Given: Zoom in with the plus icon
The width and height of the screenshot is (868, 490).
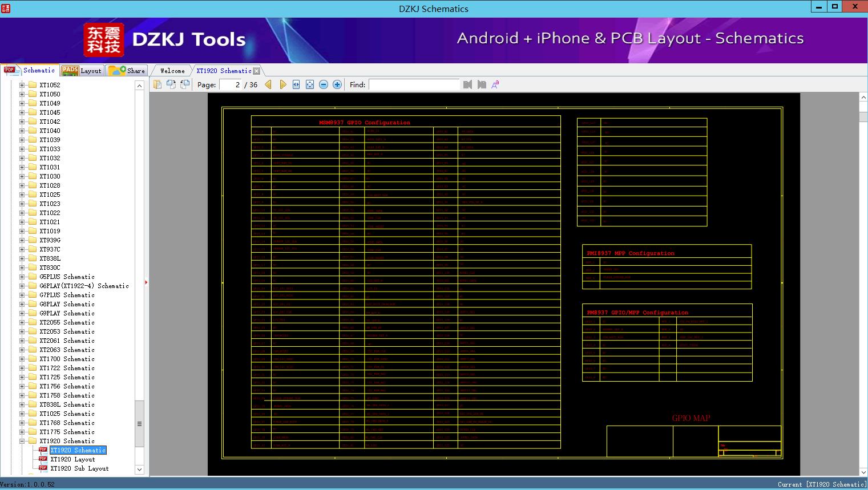Looking at the screenshot, I should [x=337, y=84].
